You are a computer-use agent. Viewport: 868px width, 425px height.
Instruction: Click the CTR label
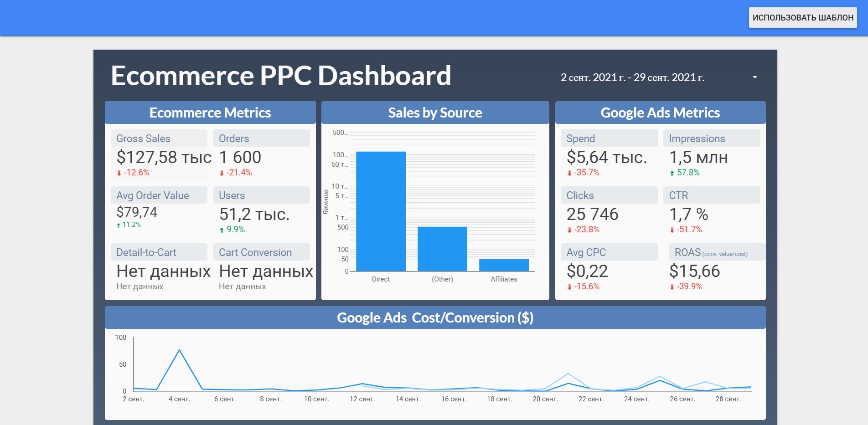678,195
